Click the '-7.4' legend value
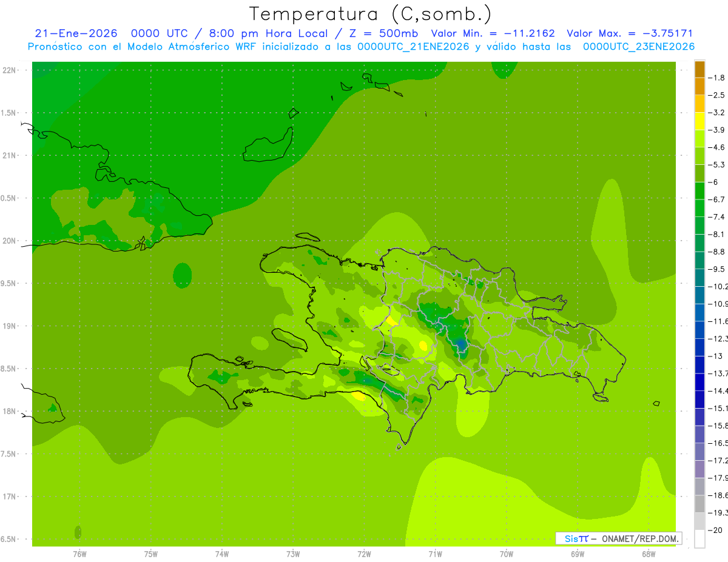 (717, 216)
